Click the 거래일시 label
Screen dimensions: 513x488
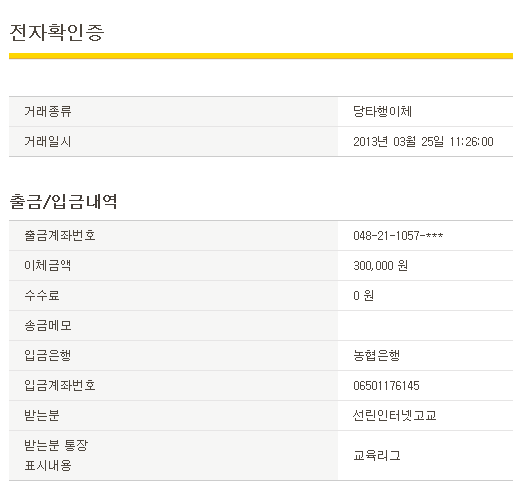(48, 141)
